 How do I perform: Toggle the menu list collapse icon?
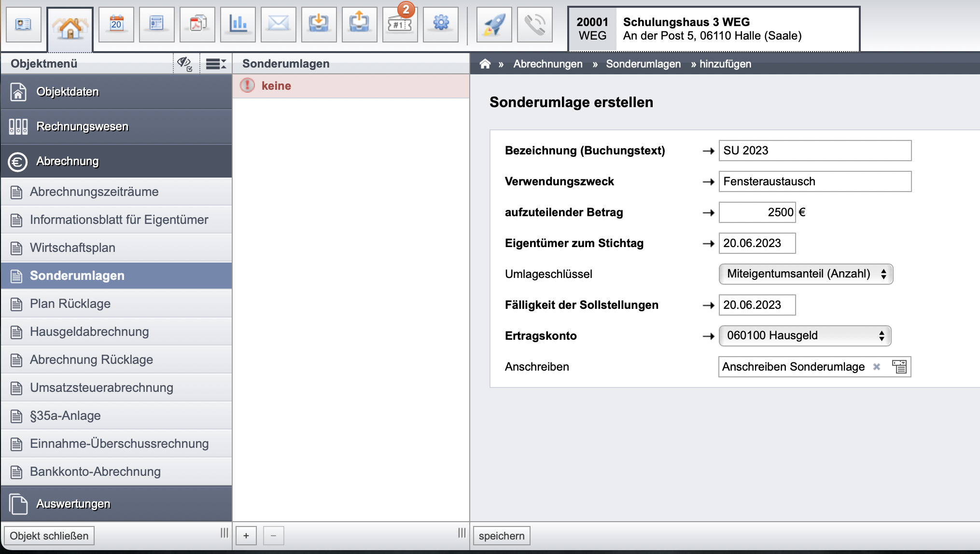pyautogui.click(x=216, y=64)
